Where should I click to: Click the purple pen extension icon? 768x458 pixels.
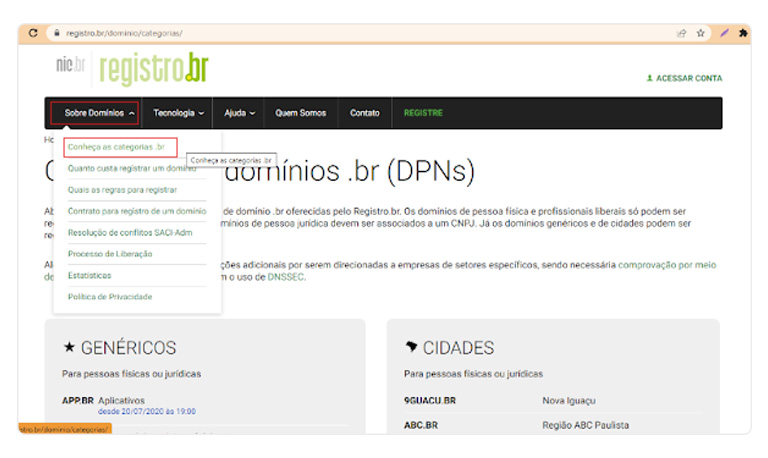click(724, 33)
